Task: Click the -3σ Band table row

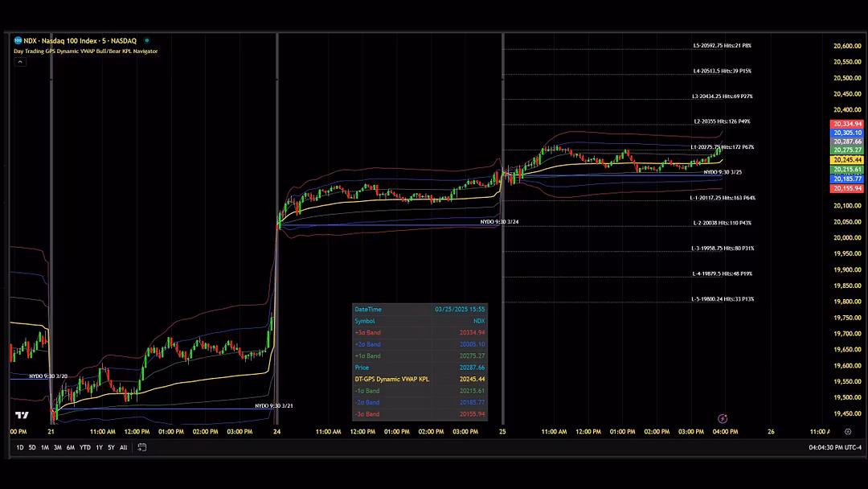Action: point(420,414)
